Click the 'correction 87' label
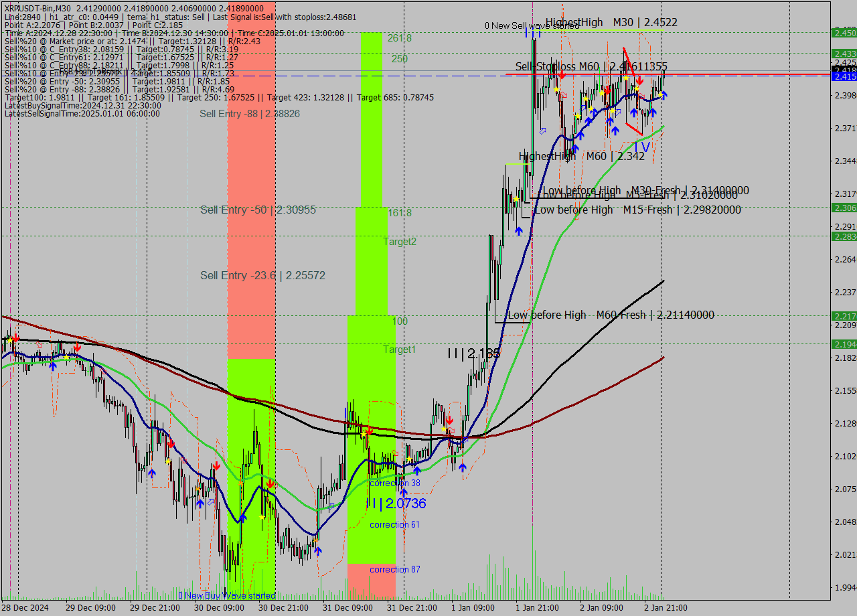Screen dimensions: 857x616 click(395, 569)
